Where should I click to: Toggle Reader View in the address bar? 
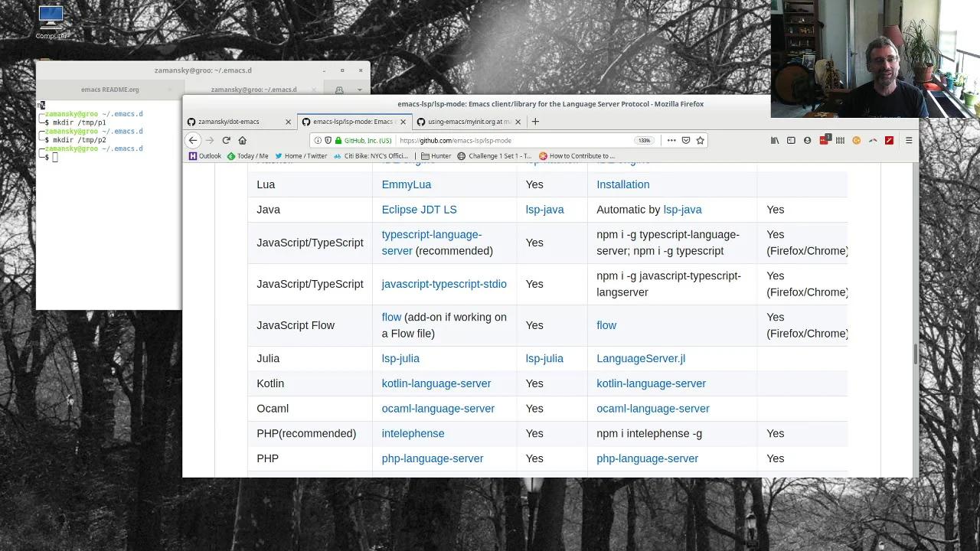pos(671,140)
